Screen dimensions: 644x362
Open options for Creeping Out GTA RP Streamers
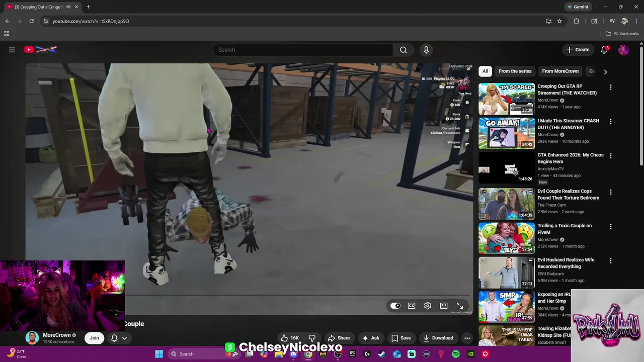click(611, 87)
